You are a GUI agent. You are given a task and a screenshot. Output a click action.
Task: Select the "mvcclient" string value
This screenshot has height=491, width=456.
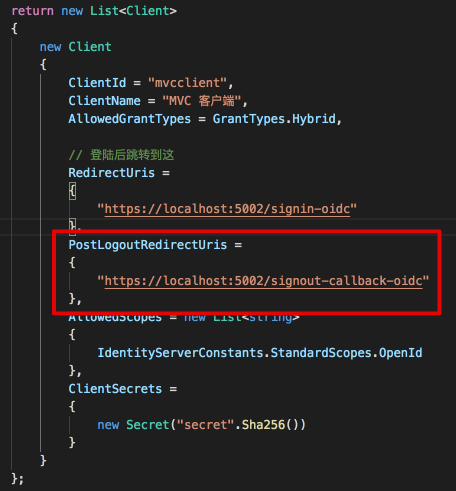(x=187, y=83)
